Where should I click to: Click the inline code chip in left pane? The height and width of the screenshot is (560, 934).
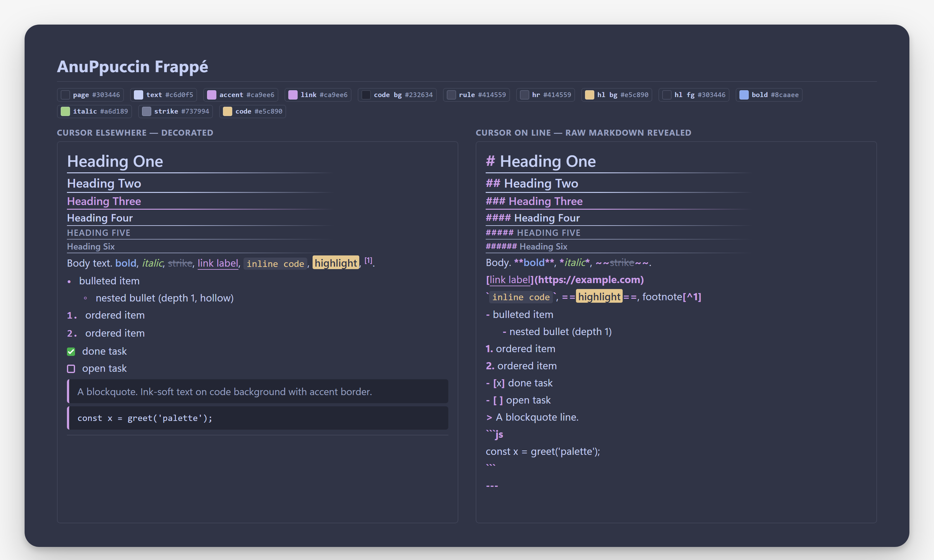(x=275, y=264)
